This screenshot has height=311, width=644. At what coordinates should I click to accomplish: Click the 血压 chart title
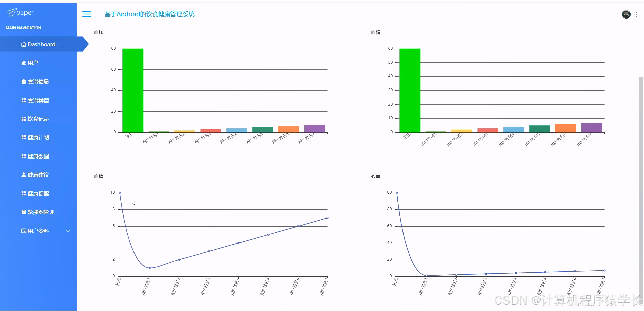(99, 32)
